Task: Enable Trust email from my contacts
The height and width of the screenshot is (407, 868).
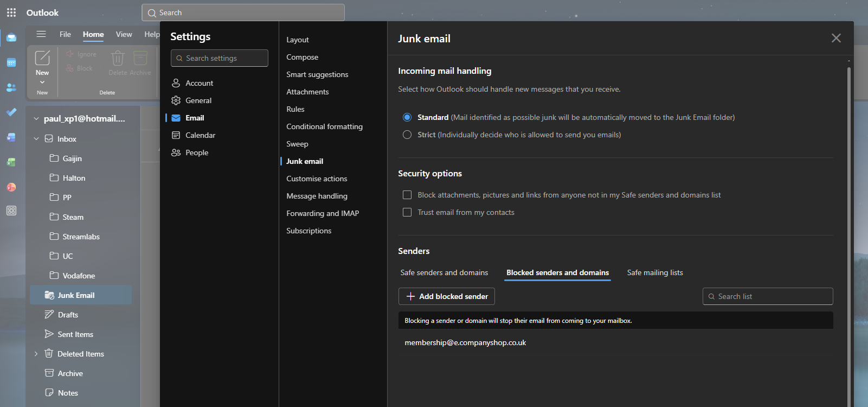Action: click(x=407, y=212)
